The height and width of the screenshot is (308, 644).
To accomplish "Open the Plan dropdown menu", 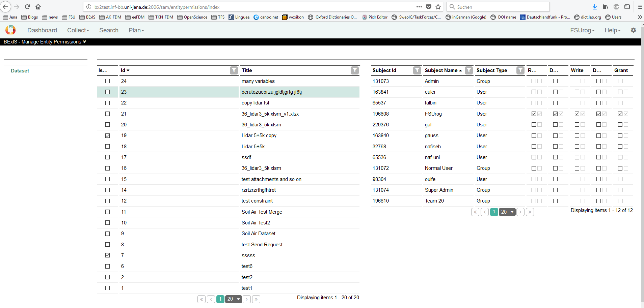I will coord(136,30).
